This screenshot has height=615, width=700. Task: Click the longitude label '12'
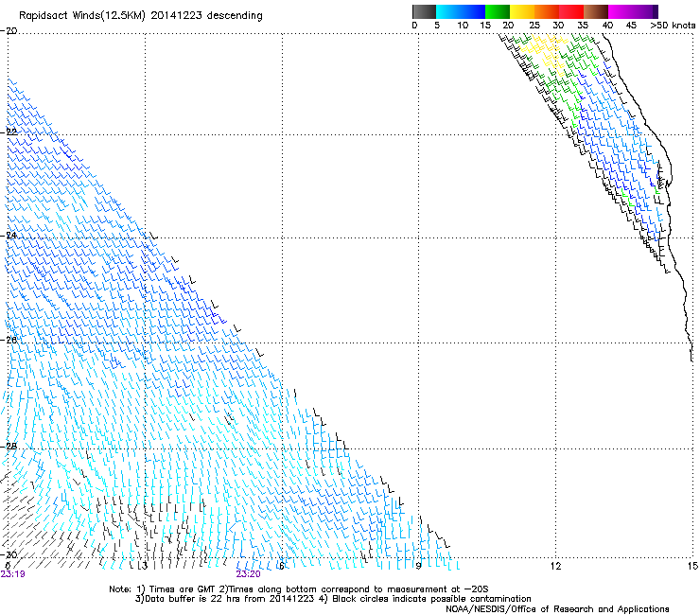point(555,567)
